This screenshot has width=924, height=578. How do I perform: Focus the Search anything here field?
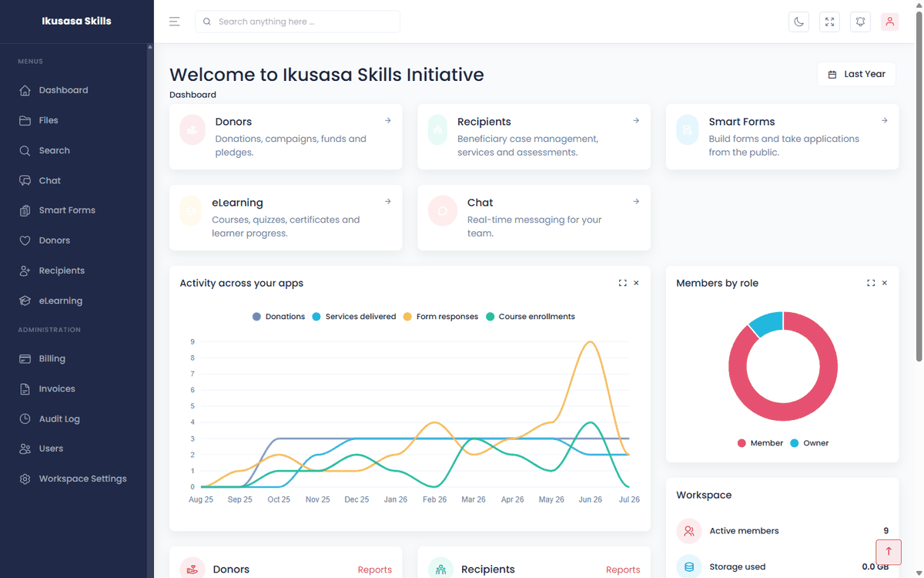pyautogui.click(x=297, y=22)
